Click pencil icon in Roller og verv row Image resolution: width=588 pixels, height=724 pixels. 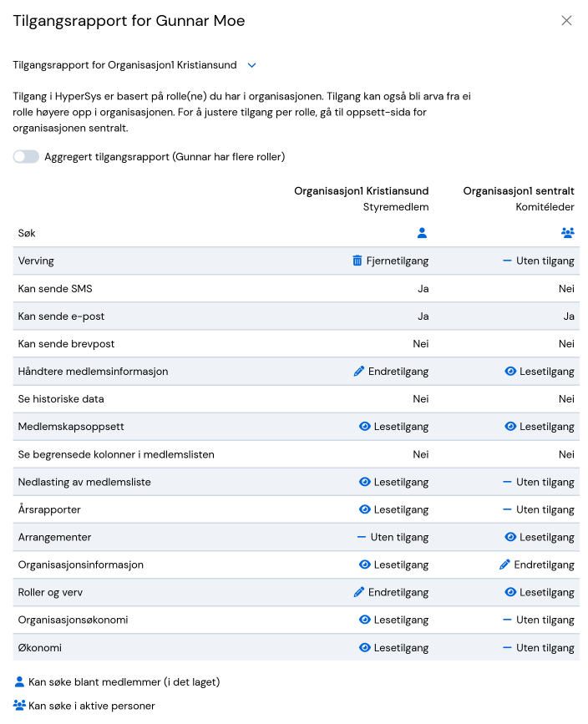[x=359, y=592]
